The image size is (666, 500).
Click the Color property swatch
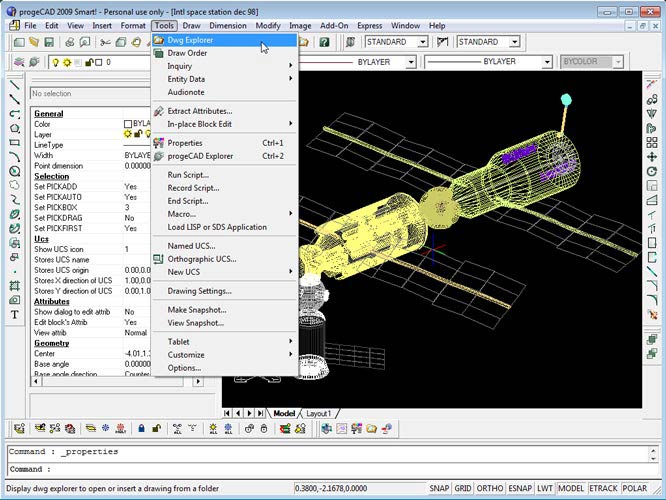click(x=127, y=124)
